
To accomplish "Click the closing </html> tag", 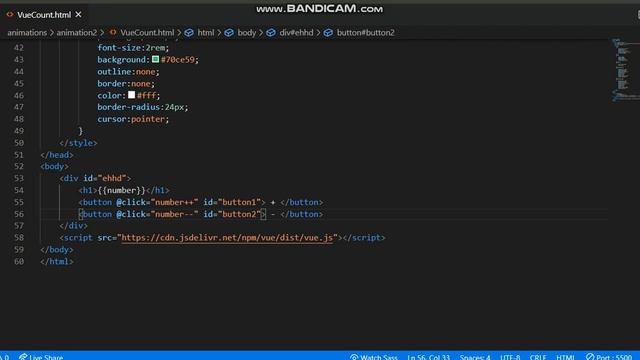I will point(57,261).
